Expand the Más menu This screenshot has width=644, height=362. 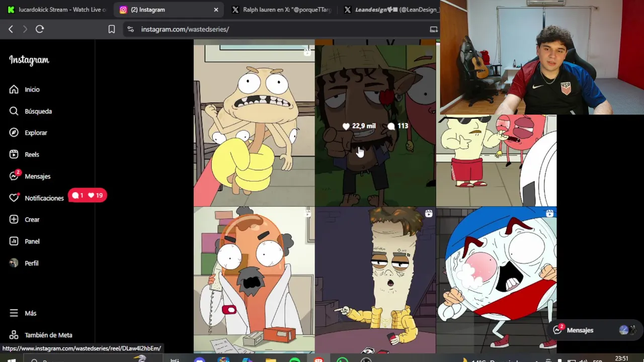click(23, 313)
